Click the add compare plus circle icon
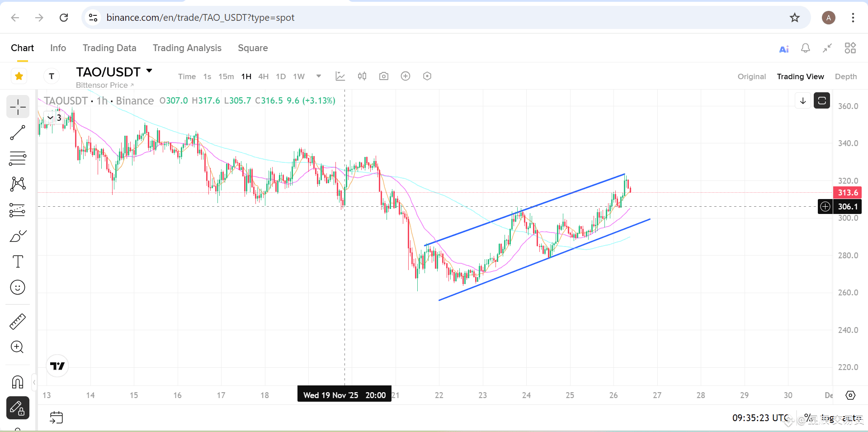 (406, 76)
